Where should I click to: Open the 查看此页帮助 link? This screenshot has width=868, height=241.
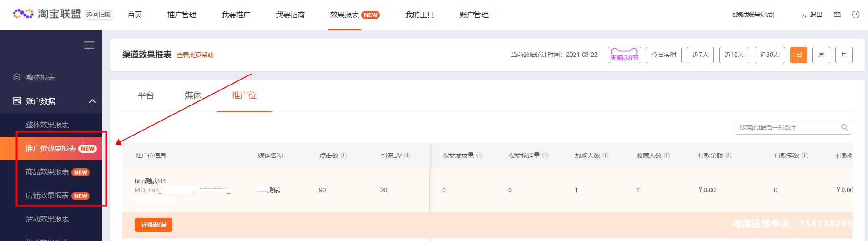195,55
